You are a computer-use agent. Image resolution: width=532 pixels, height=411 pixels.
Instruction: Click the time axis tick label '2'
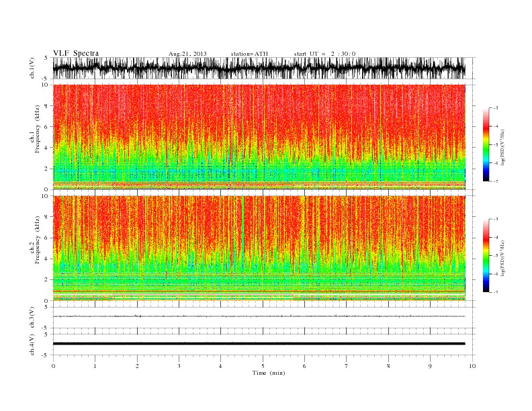coord(137,366)
